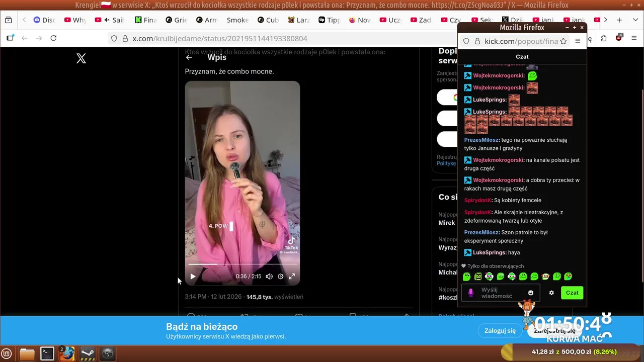Mute the video with the speaker icon
This screenshot has height=362, width=644.
[269, 277]
